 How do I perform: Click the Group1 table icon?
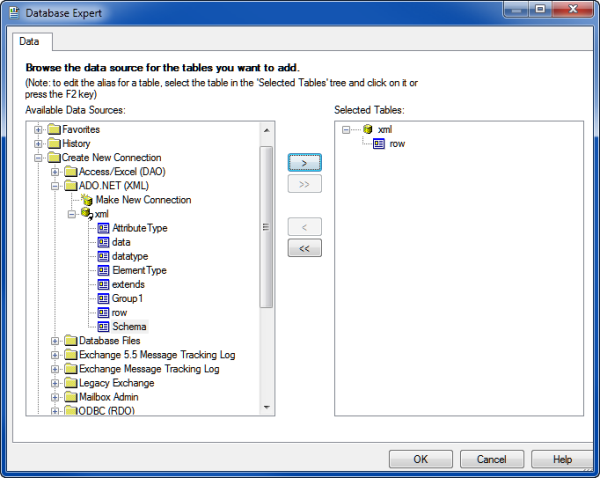tap(103, 298)
